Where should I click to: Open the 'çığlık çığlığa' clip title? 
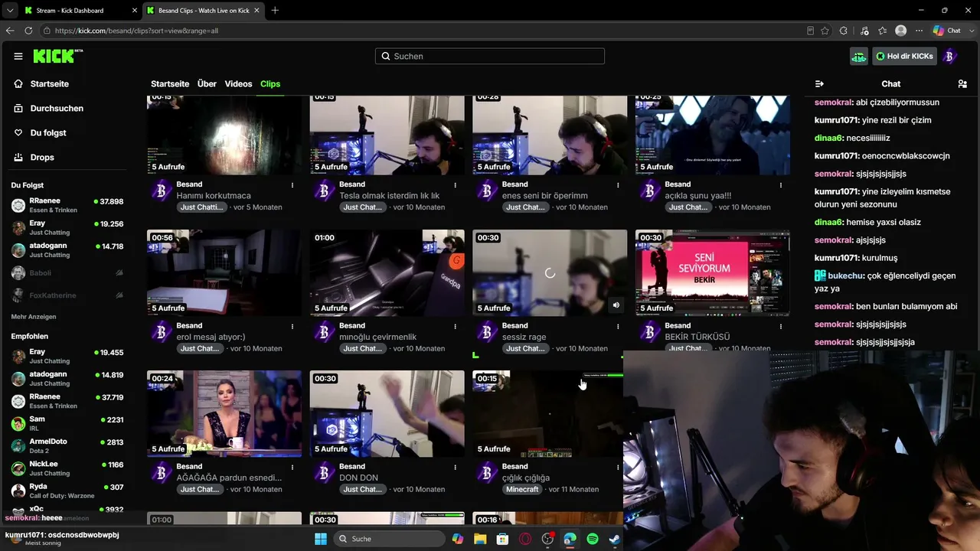click(526, 478)
